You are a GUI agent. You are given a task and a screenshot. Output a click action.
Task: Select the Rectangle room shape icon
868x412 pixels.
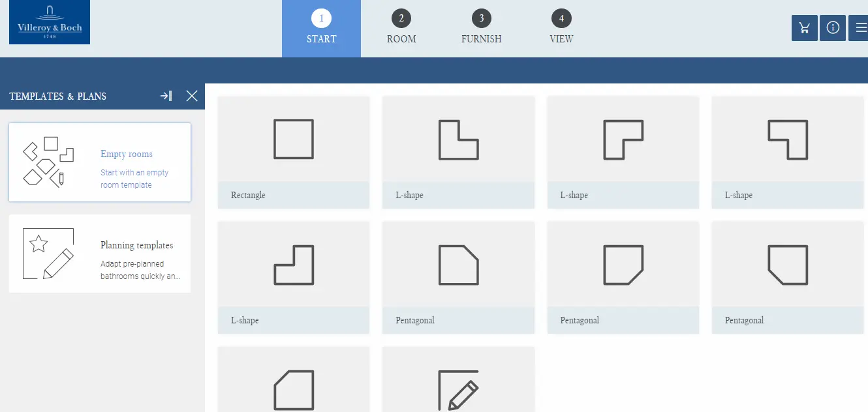pos(294,140)
